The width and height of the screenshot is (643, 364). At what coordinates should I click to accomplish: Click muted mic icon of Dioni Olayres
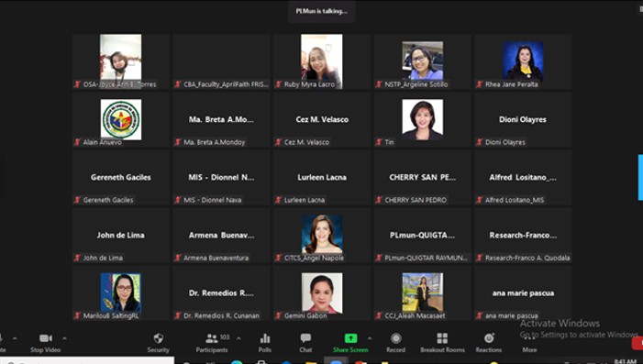click(x=480, y=142)
